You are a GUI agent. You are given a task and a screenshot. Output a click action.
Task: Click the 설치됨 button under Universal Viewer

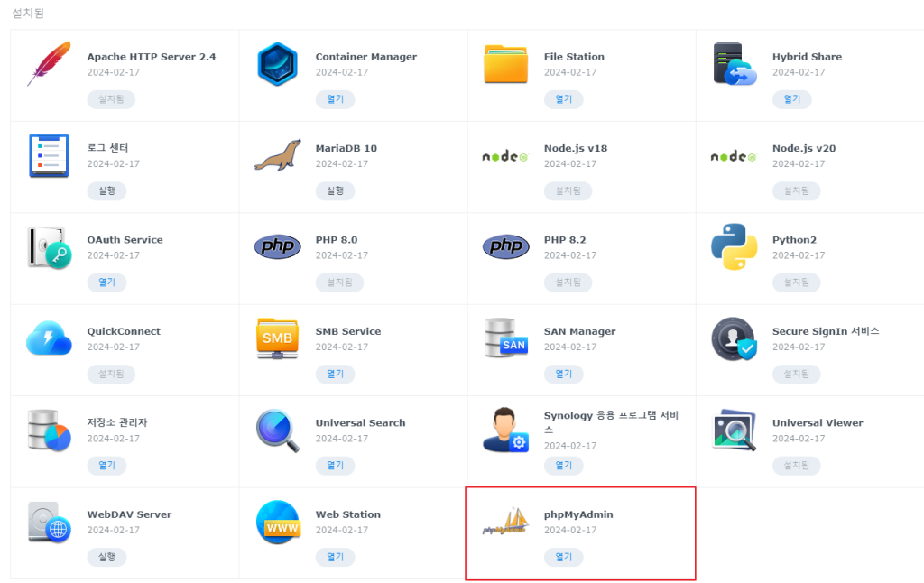796,465
